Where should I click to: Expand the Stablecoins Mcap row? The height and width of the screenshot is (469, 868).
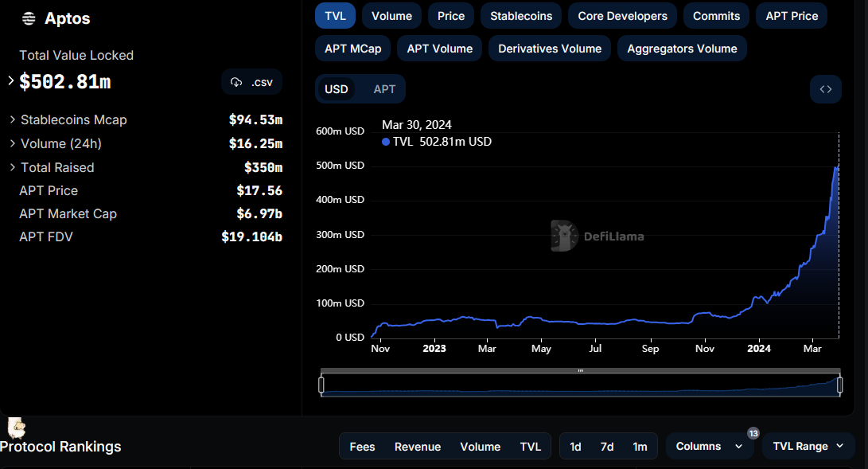(x=12, y=119)
